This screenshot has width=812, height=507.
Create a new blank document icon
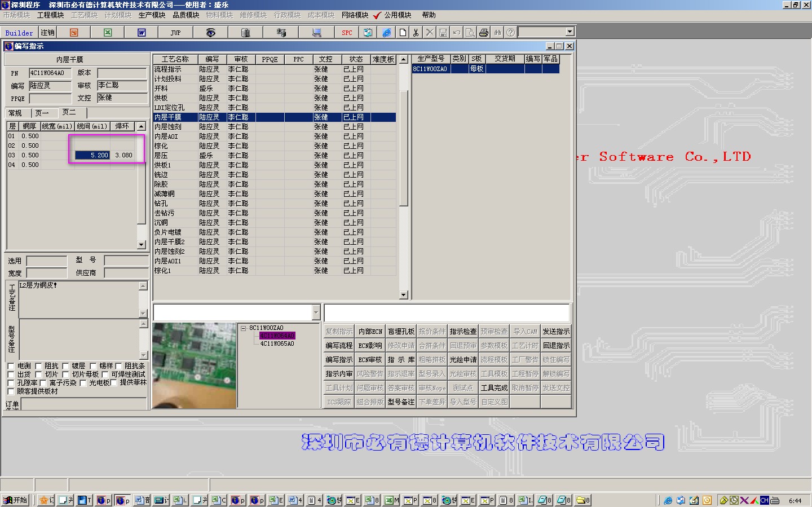point(403,33)
